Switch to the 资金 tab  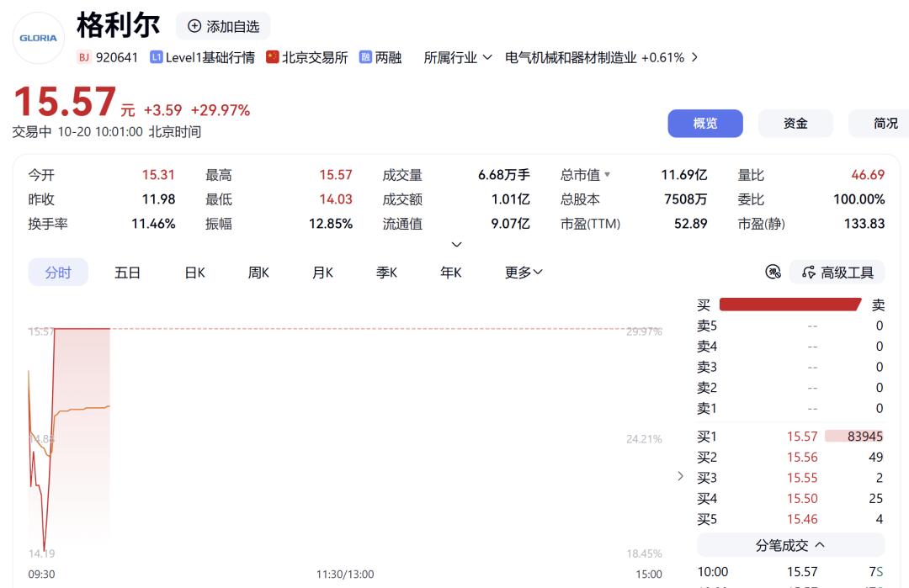tap(795, 124)
